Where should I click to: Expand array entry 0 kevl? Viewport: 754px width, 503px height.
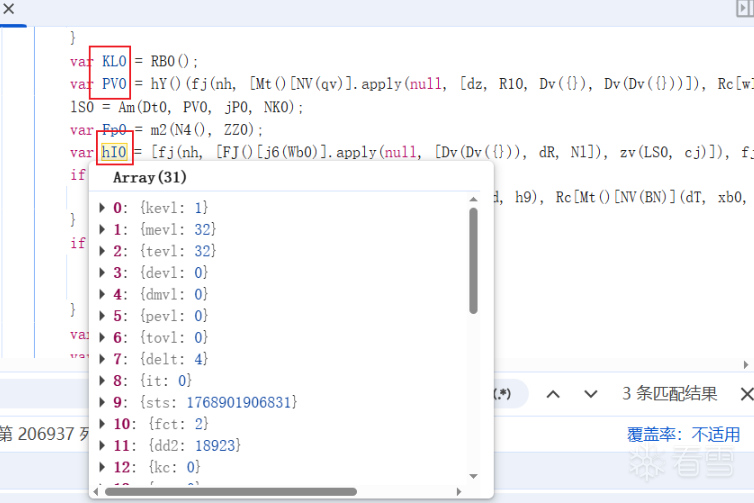[102, 208]
